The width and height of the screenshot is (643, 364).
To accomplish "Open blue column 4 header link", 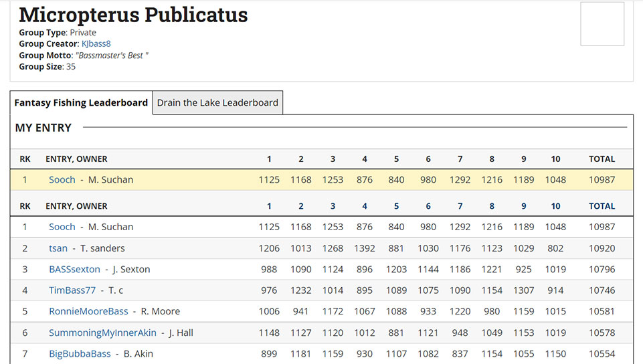I will pos(365,206).
